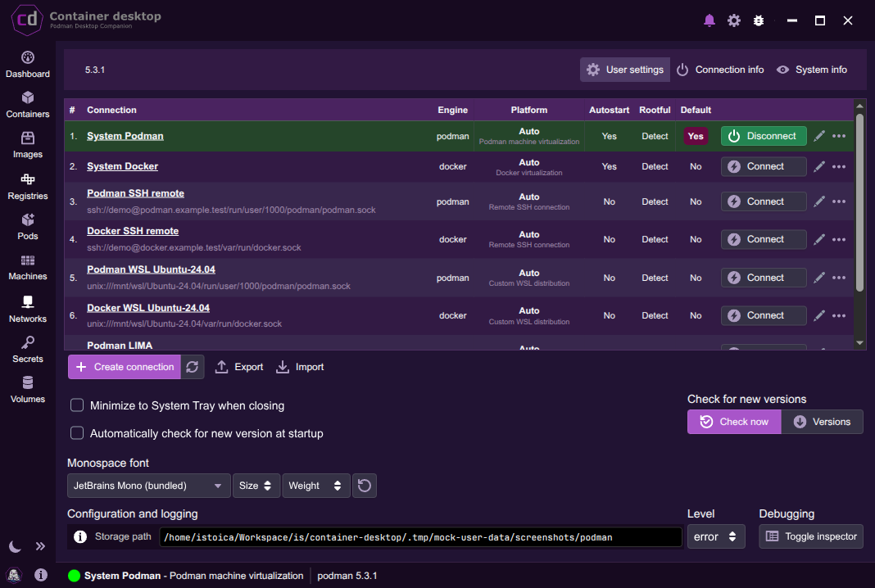This screenshot has height=588, width=875.
Task: Refresh the connections list
Action: [193, 367]
